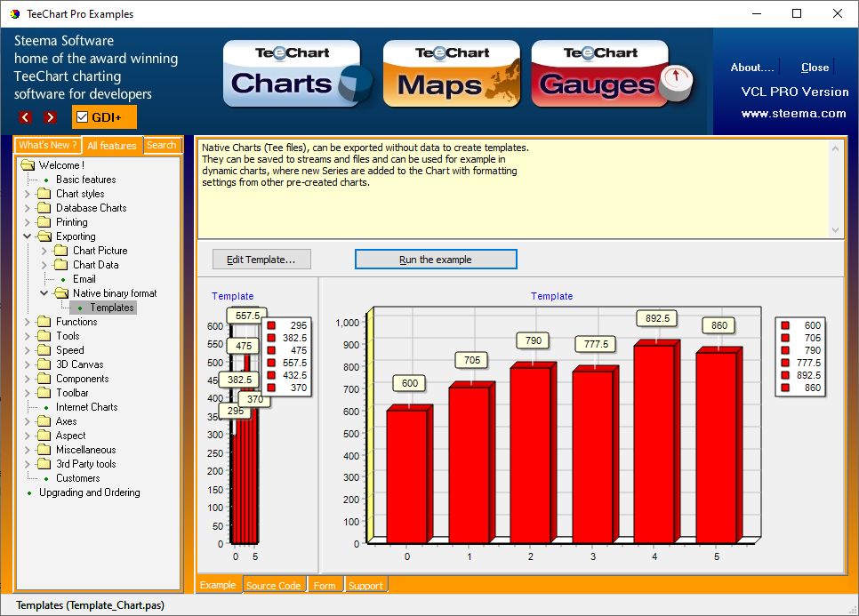The width and height of the screenshot is (859, 616).
Task: Expand the Chart styles tree node
Action: (x=28, y=193)
